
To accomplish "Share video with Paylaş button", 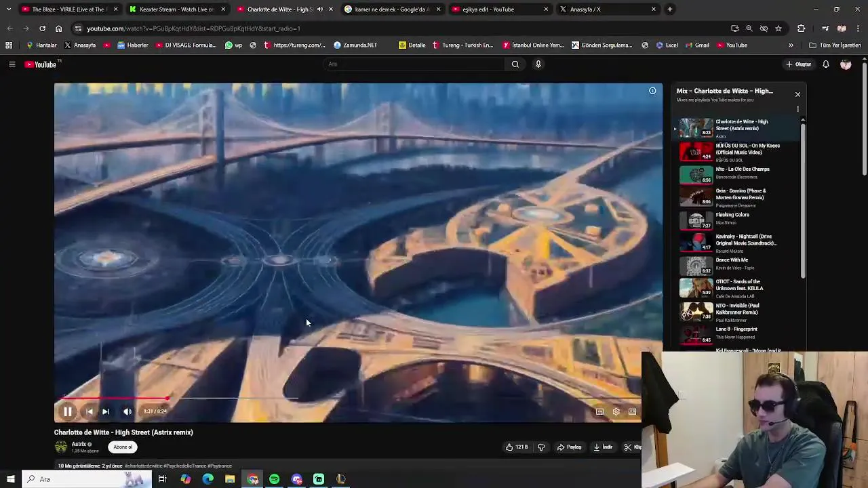I will click(570, 447).
